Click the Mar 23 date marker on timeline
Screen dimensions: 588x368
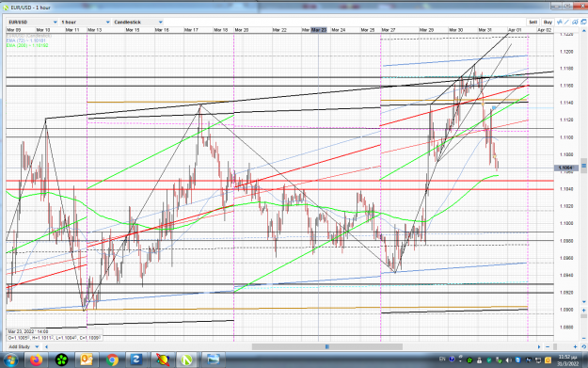coord(319,29)
